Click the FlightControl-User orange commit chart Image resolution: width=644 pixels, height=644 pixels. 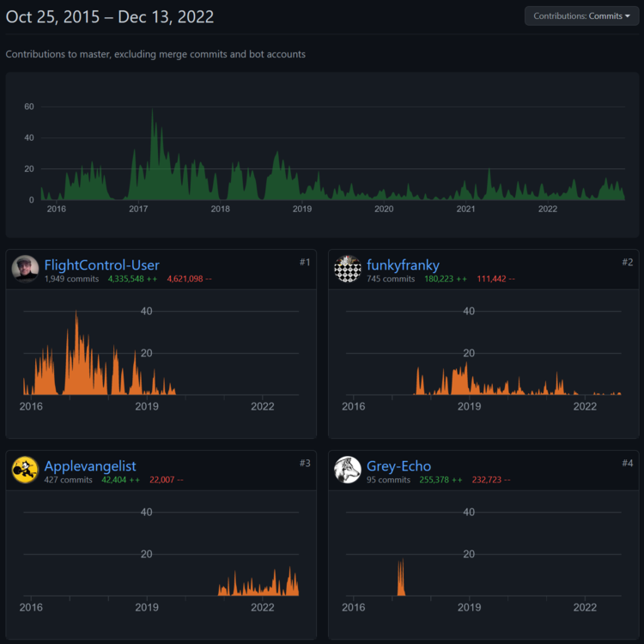100,353
